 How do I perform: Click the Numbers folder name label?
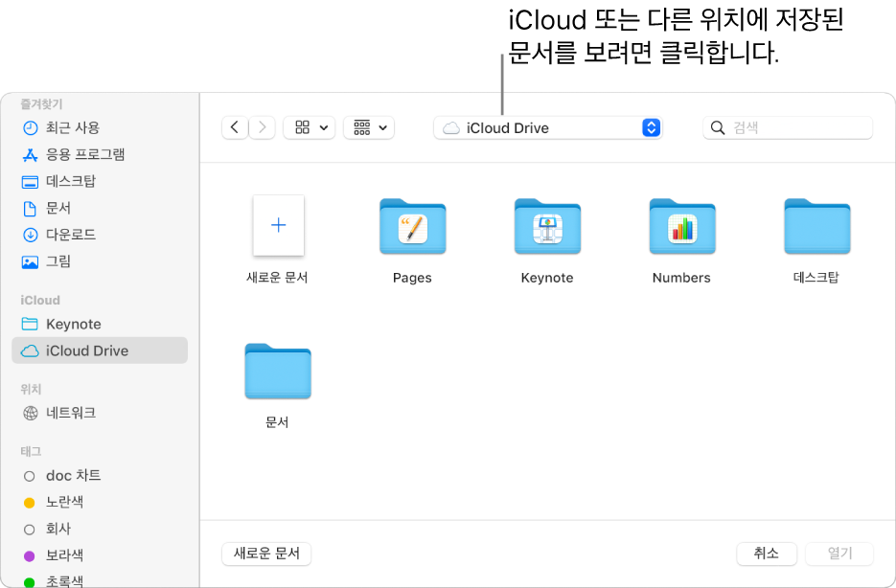click(x=681, y=278)
